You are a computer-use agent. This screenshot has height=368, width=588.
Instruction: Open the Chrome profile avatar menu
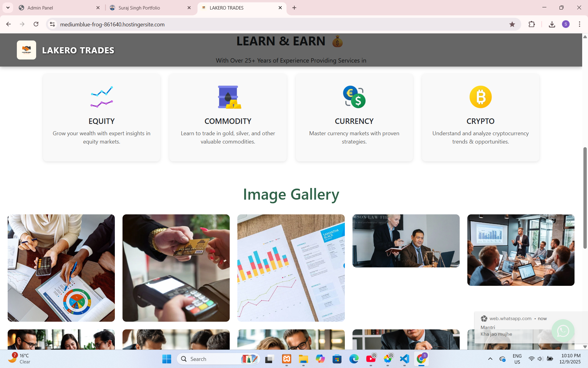tap(566, 24)
